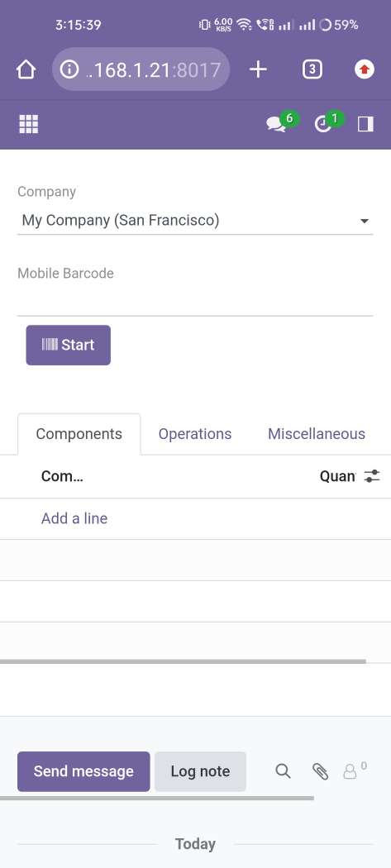
Task: Open My Company (San Francisco) selection field
Action: pyautogui.click(x=195, y=221)
